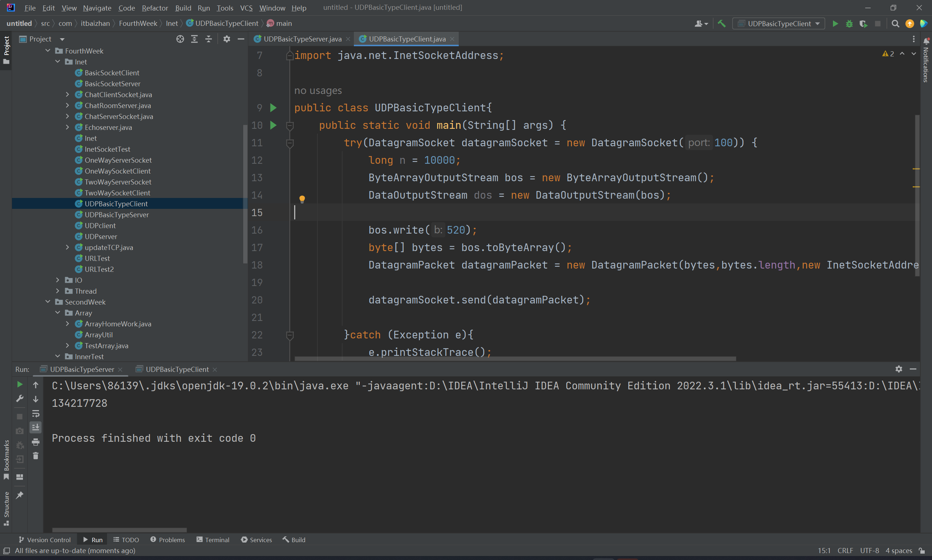
Task: Click UTF-8 encoding in status bar
Action: coord(869,551)
